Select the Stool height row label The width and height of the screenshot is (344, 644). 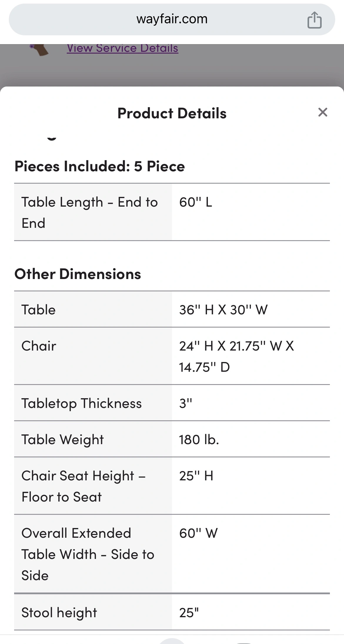[59, 613]
